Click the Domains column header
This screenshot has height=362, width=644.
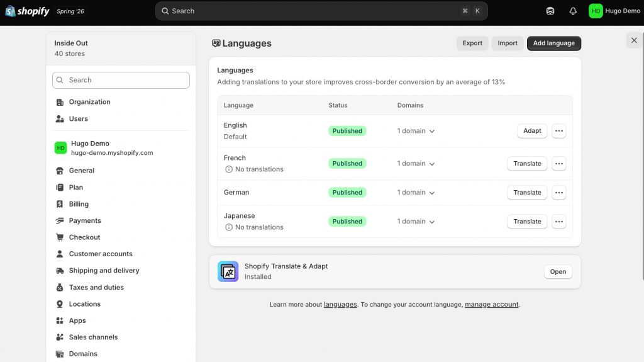(x=410, y=105)
